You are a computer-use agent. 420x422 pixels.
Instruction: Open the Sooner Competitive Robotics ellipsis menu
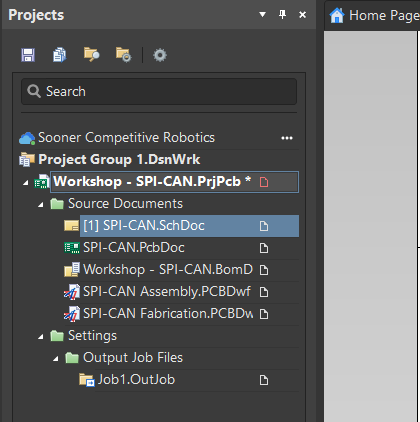tap(287, 138)
